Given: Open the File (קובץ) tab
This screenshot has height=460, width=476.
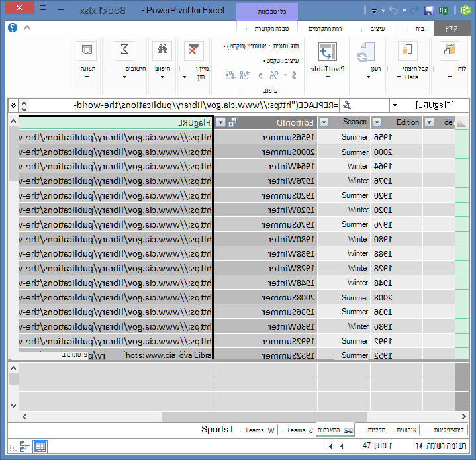Looking at the screenshot, I should tap(452, 28).
